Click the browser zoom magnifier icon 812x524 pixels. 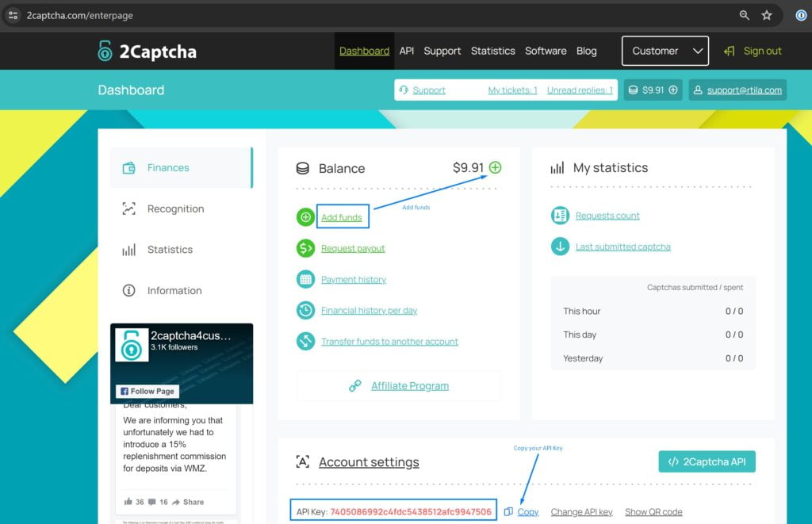pos(744,16)
